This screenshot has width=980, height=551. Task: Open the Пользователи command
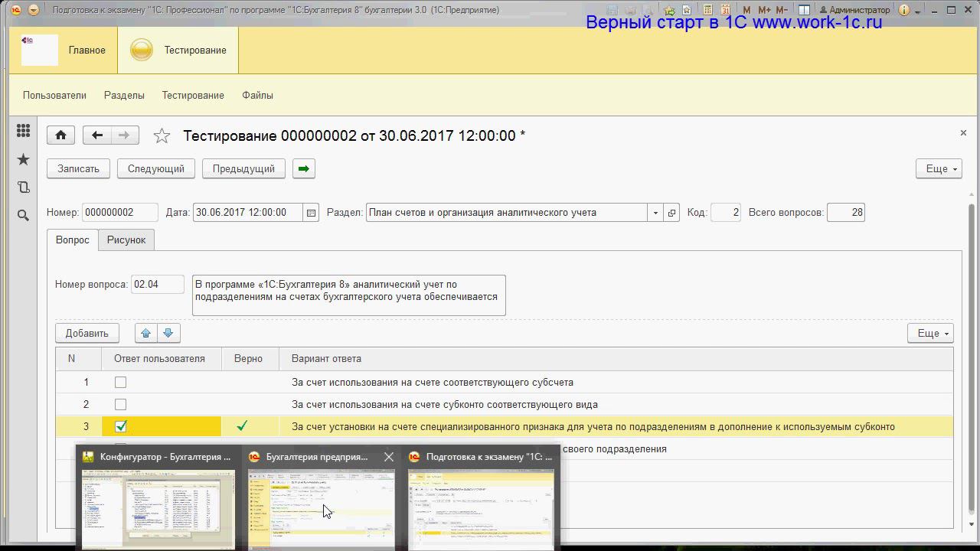pos(54,96)
